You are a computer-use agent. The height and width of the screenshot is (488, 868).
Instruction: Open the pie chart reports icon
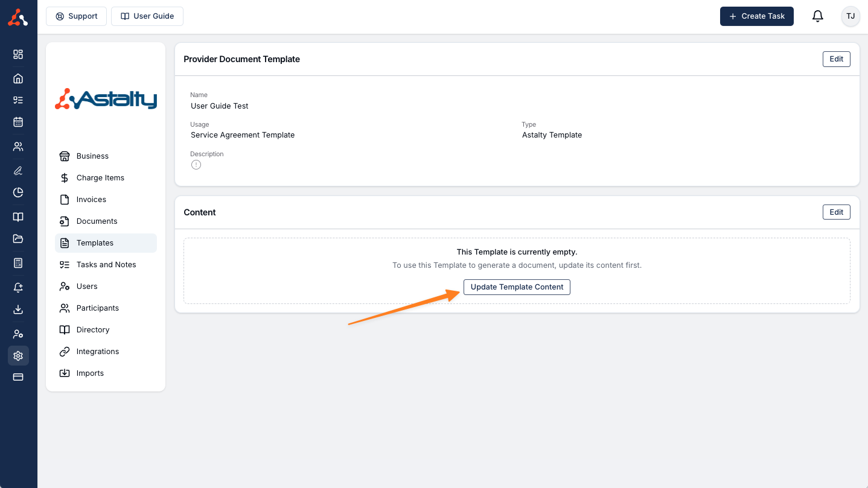(x=18, y=192)
